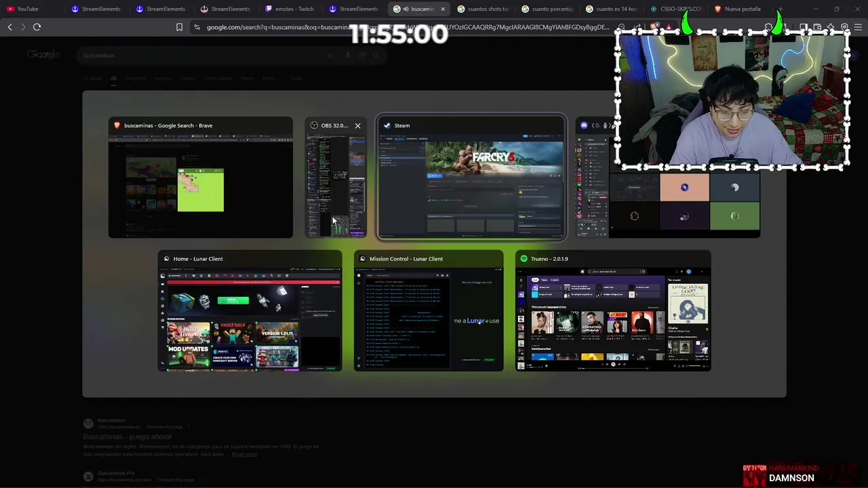The width and height of the screenshot is (868, 488).
Task: Bookmark this page with the bookmark icon
Action: tap(179, 27)
